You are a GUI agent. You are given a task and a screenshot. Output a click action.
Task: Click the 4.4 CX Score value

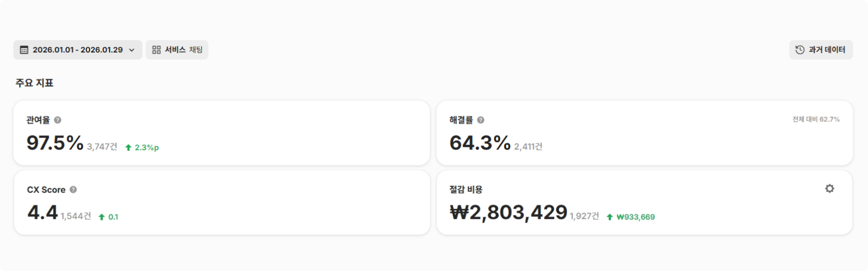point(42,212)
